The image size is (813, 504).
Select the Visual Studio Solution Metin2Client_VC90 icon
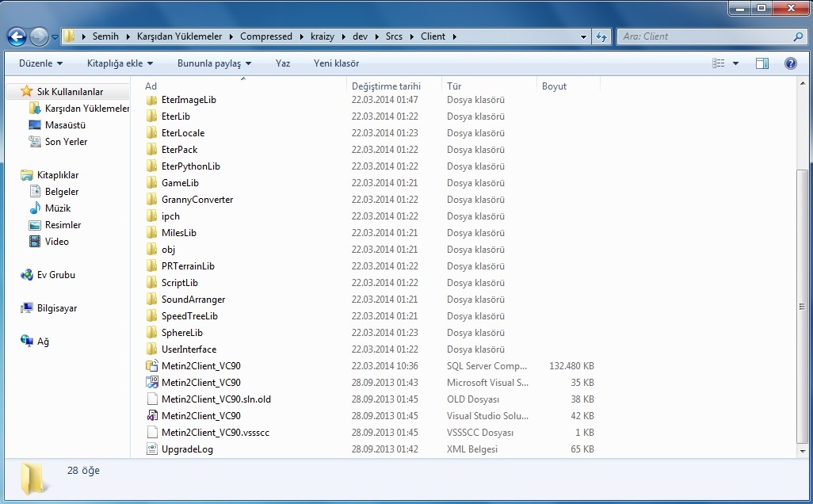click(151, 415)
